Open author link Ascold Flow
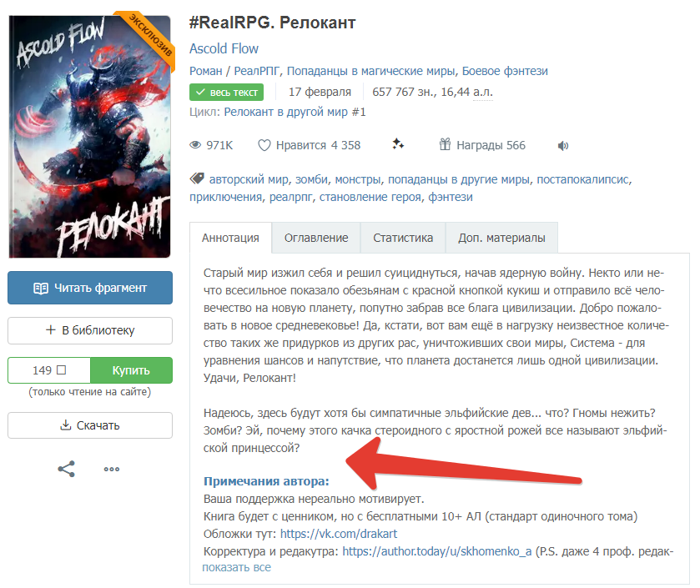Viewport: 700px width, 588px height. click(224, 48)
